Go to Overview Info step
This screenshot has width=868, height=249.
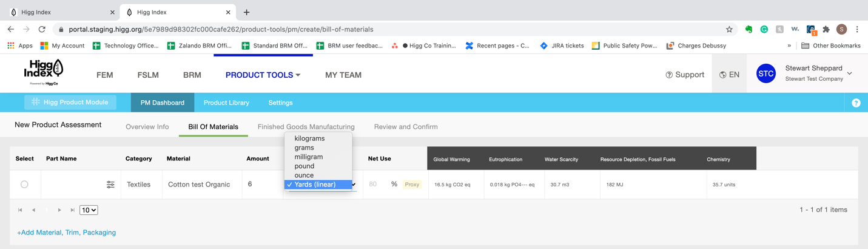147,127
